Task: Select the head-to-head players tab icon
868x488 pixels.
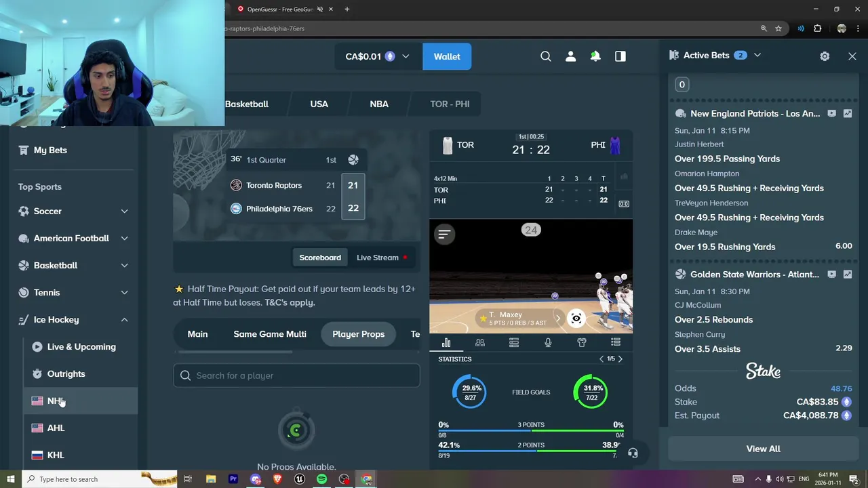Action: (480, 343)
